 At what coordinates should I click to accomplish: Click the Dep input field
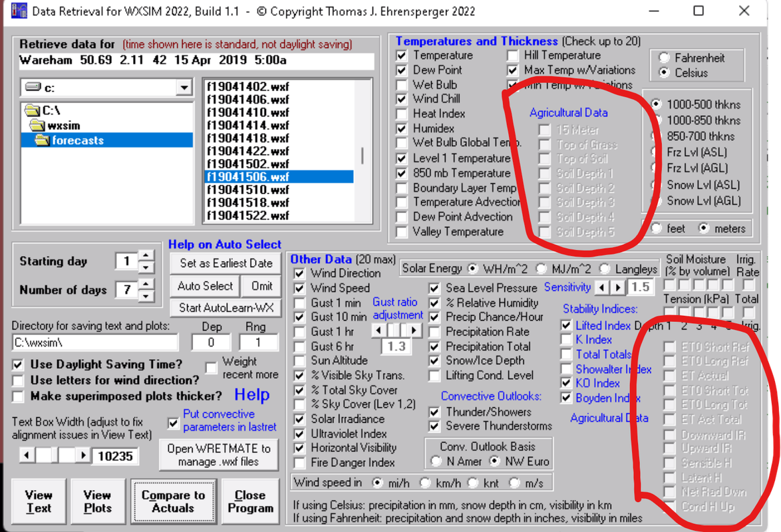pyautogui.click(x=211, y=342)
